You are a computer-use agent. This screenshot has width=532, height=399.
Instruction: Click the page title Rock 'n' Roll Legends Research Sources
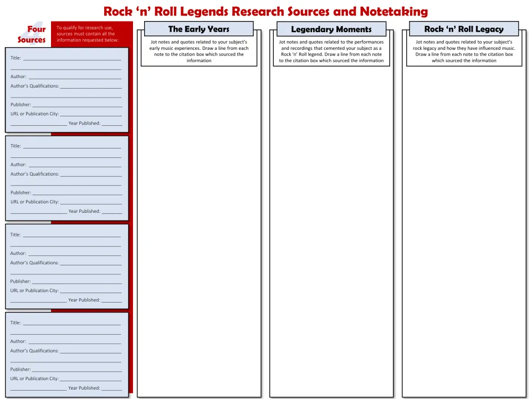pyautogui.click(x=265, y=11)
